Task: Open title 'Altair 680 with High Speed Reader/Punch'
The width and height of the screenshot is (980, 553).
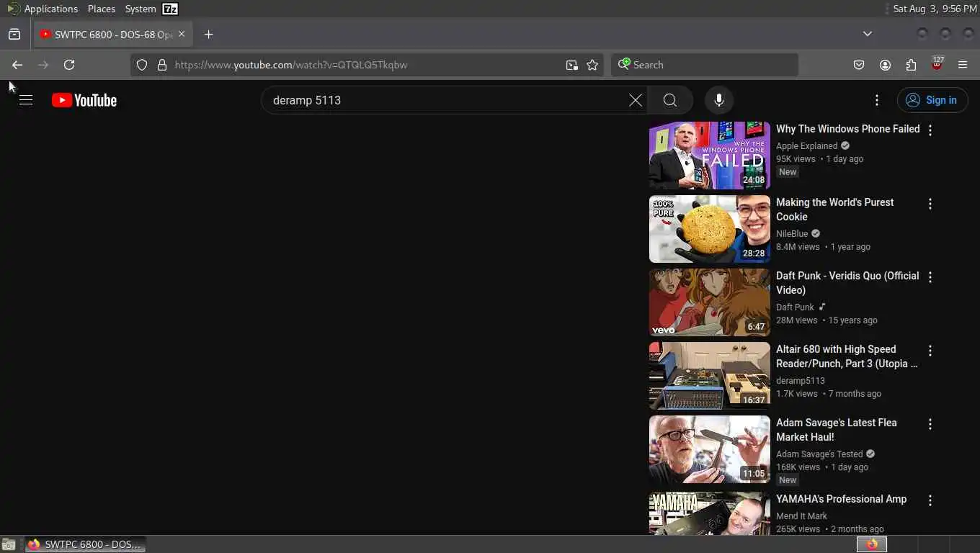Action: (x=847, y=356)
